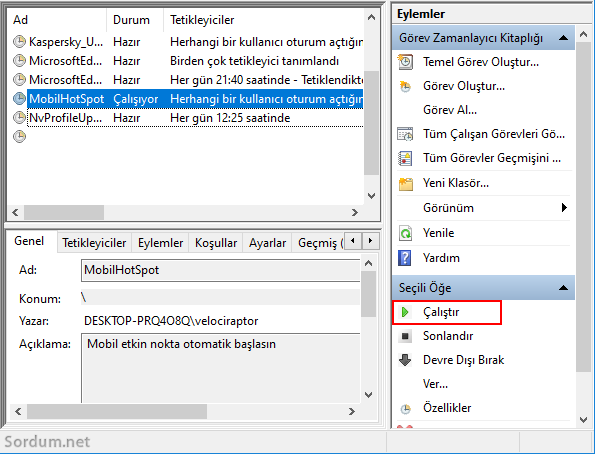The width and height of the screenshot is (595, 454).
Task: Click Tüm Çalışan Görevleri Gö... action
Action: (x=494, y=134)
